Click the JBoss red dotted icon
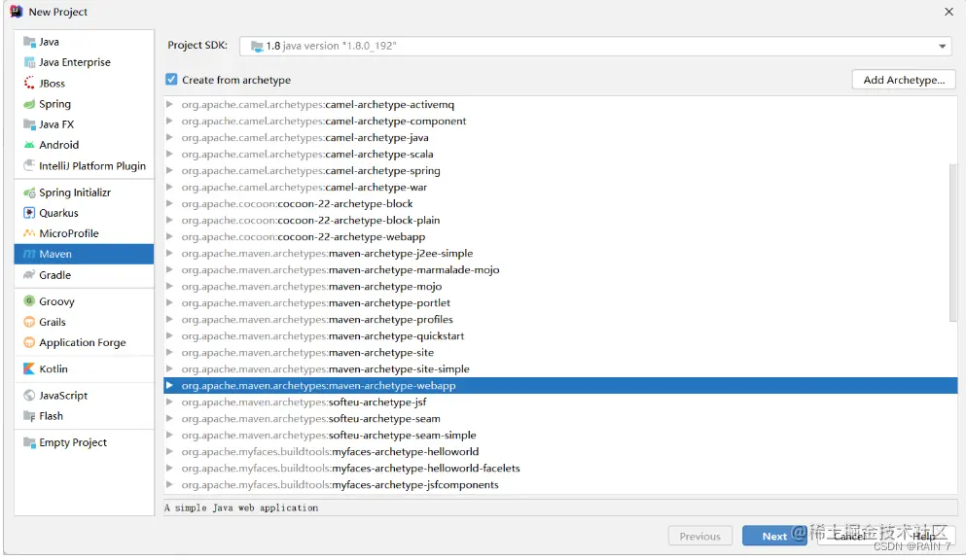 29,83
